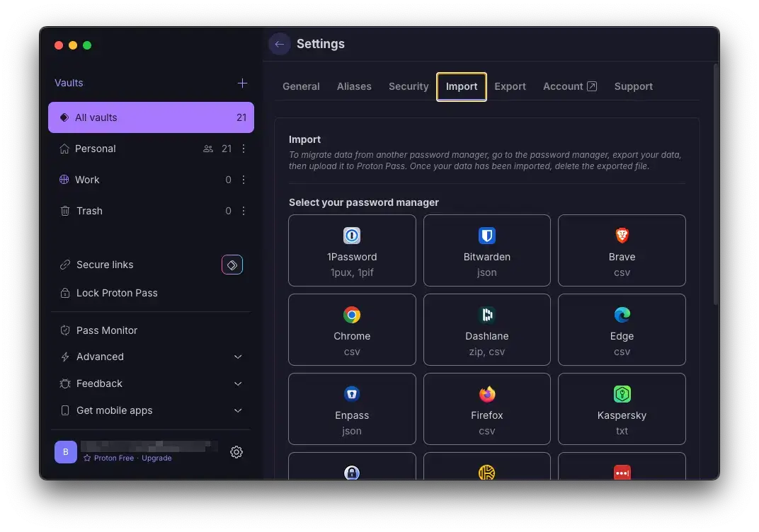
Task: Open Secure links via the tag icon
Action: [232, 264]
